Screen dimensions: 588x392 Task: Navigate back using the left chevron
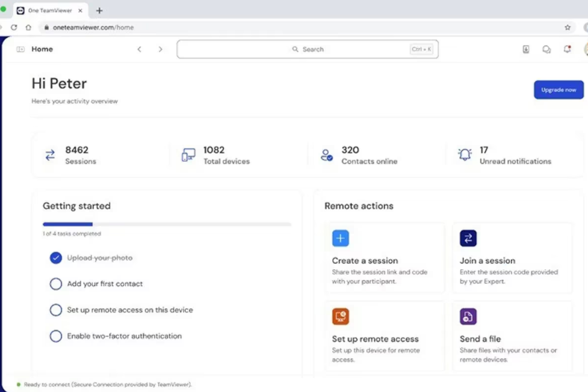(x=140, y=49)
